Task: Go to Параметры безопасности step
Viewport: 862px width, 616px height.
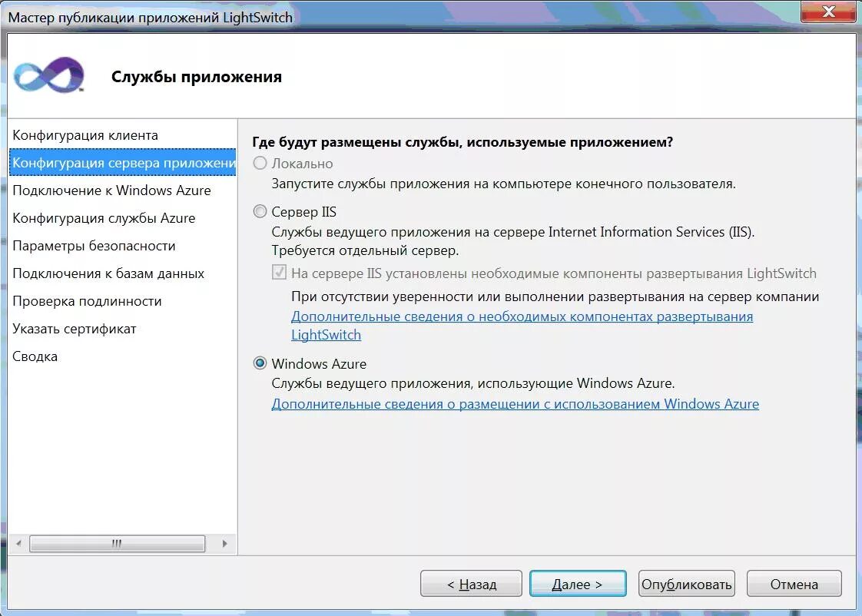Action: click(94, 246)
